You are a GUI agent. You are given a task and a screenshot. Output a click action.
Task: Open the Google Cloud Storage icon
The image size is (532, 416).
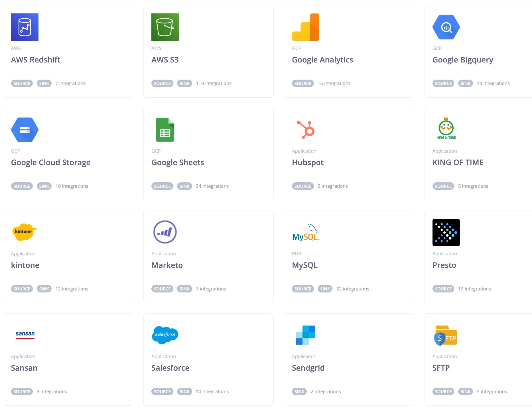[25, 130]
